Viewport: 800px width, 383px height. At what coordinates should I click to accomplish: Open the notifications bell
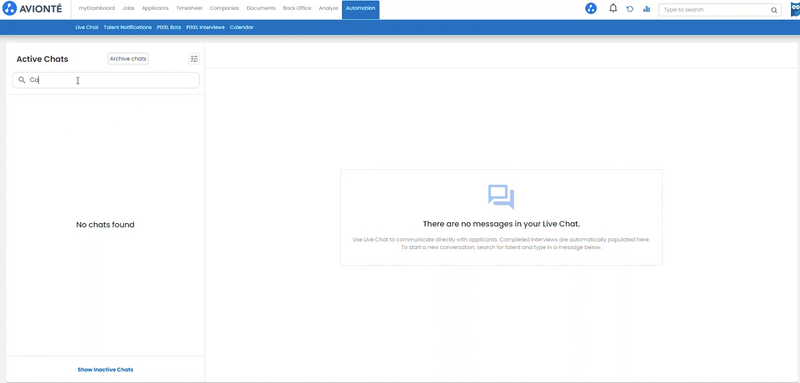(x=613, y=9)
